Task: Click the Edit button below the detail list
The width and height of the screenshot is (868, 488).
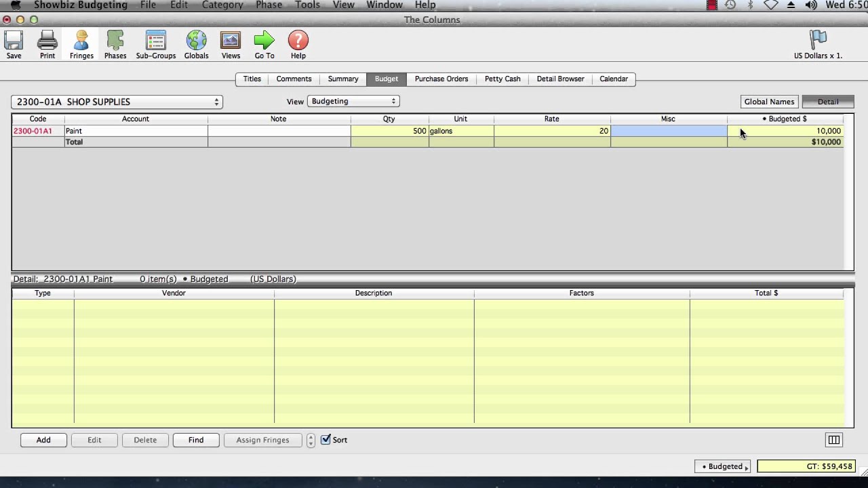Action: pyautogui.click(x=94, y=440)
